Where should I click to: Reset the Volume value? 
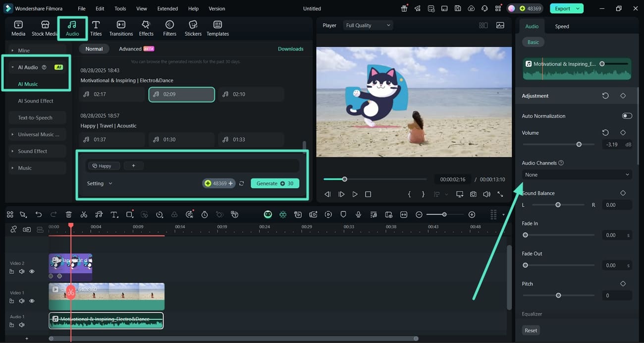[x=605, y=133]
